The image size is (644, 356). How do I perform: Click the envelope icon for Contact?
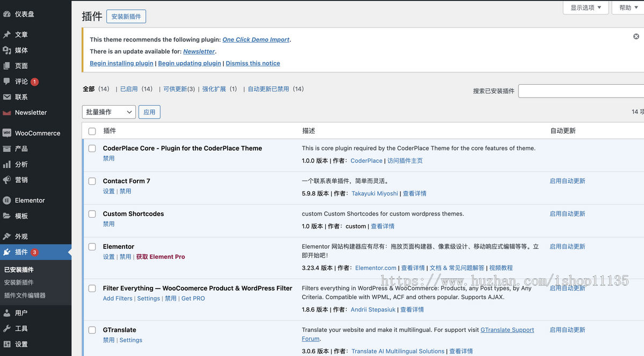point(7,97)
